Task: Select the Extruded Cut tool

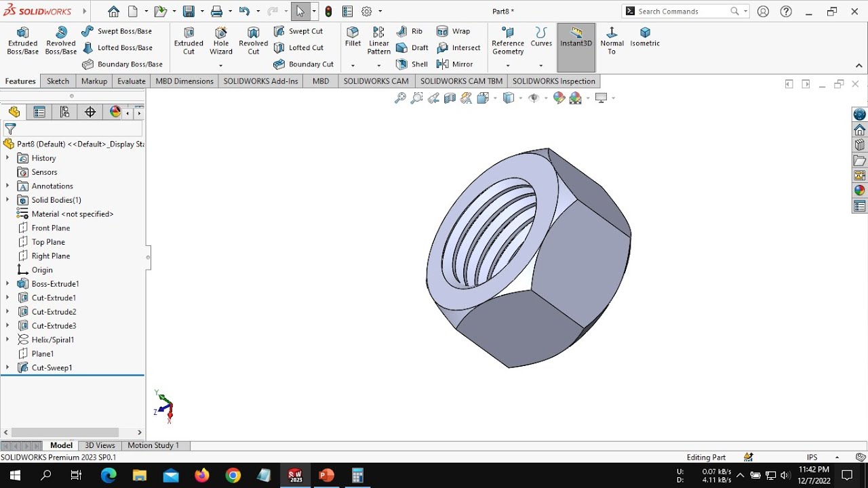Action: click(x=189, y=41)
